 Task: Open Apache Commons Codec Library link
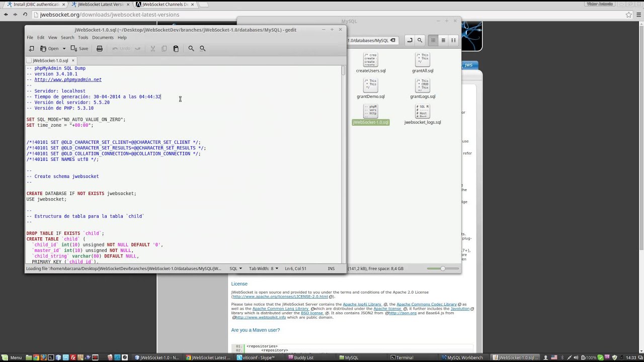click(427, 304)
